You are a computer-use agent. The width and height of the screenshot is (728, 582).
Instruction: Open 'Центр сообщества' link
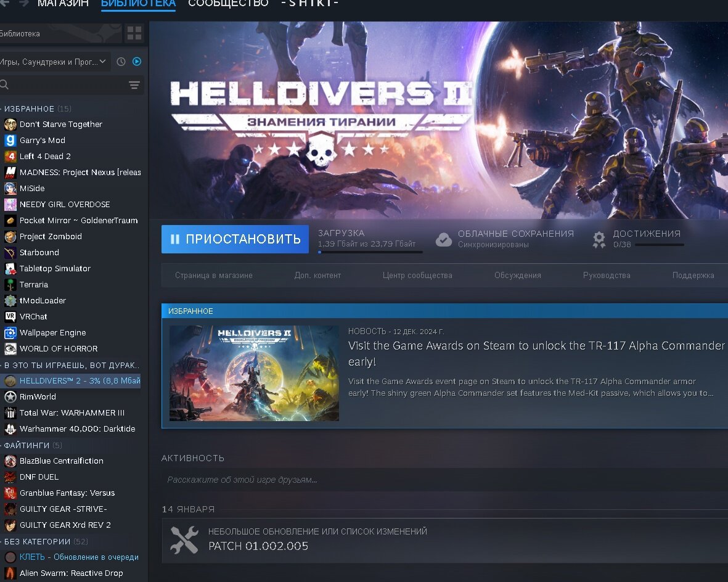coord(417,275)
